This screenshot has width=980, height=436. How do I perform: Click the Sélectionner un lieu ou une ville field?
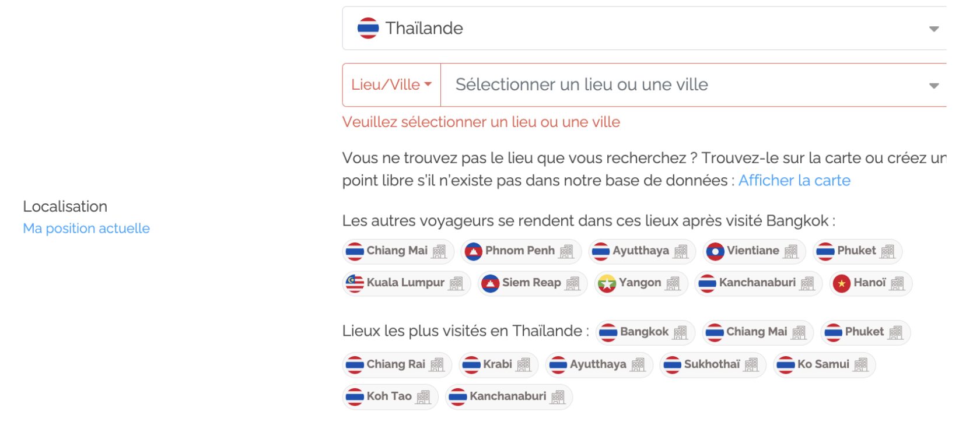[694, 85]
